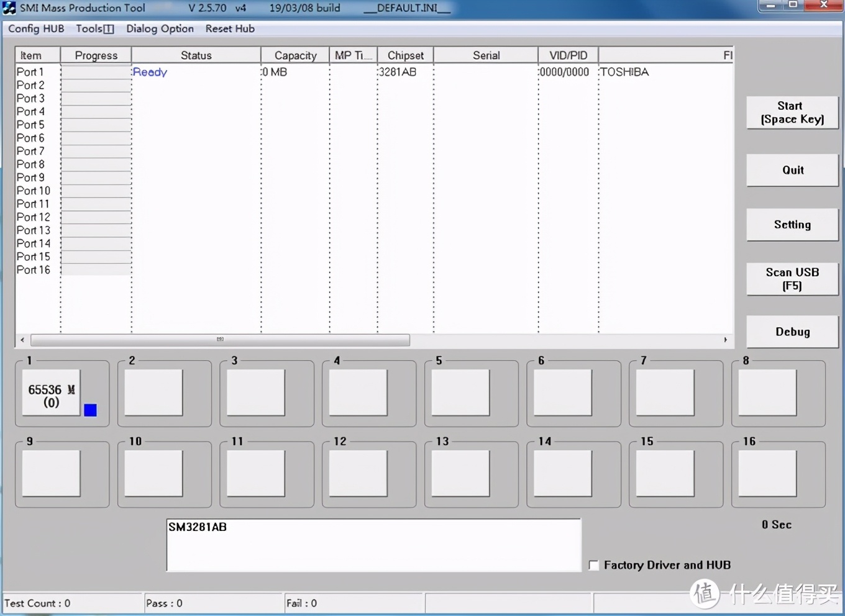
Task: Click the empty port slot 9
Action: (51, 474)
